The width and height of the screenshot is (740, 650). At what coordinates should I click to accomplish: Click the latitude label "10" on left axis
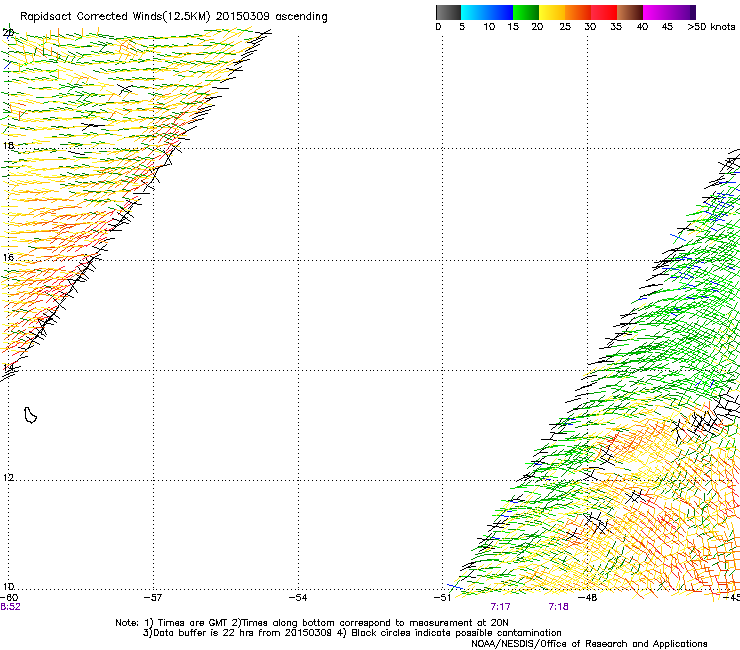click(x=8, y=587)
